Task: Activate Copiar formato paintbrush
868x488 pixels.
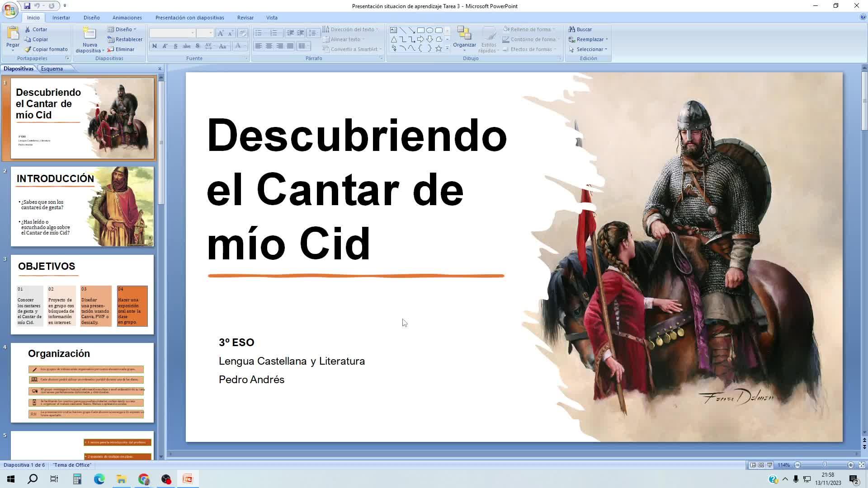Action: pyautogui.click(x=46, y=49)
